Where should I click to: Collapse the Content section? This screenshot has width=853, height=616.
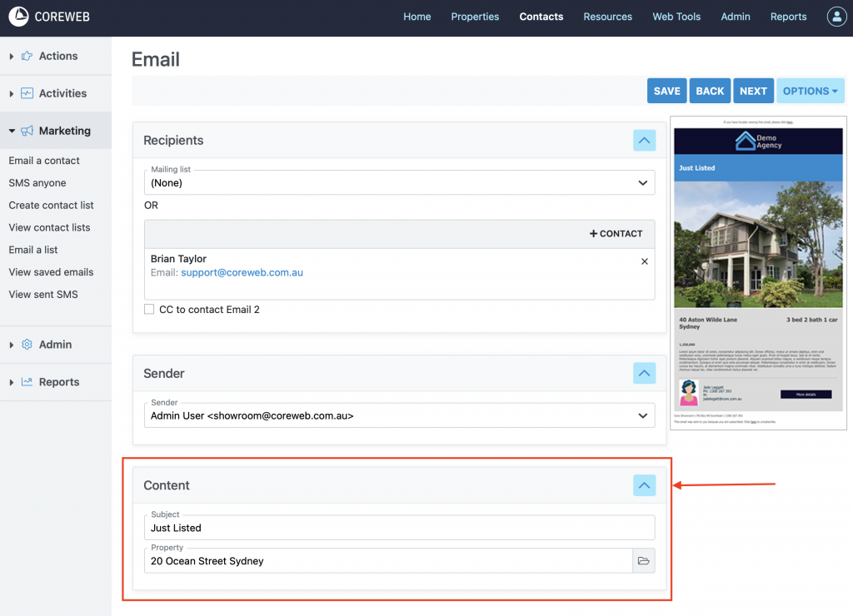(x=644, y=485)
